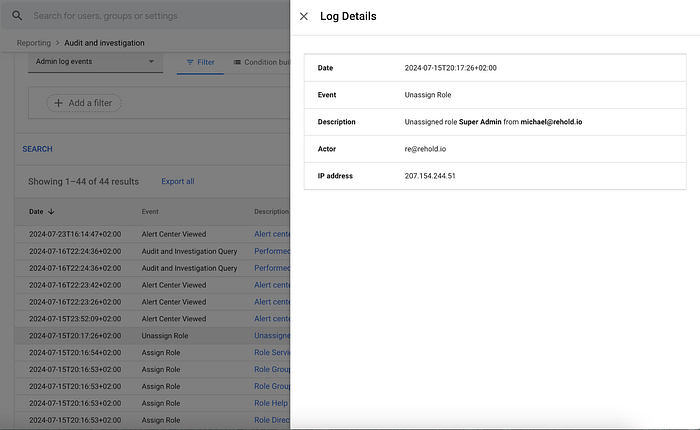Open the Admin log events dropdown

(x=95, y=62)
